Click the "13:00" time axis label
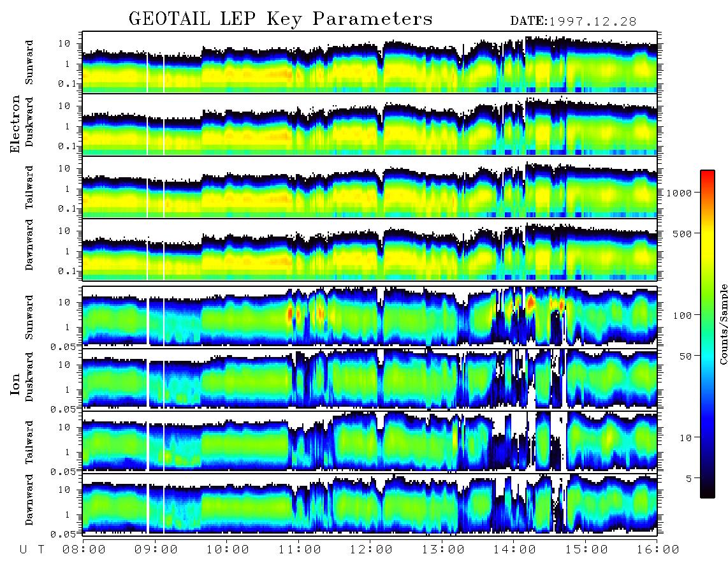 (x=443, y=550)
